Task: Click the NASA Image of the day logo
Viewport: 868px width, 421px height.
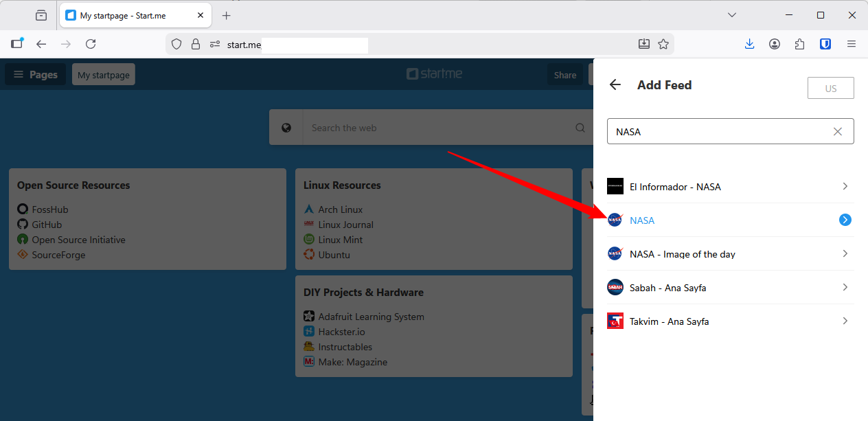Action: click(x=615, y=253)
